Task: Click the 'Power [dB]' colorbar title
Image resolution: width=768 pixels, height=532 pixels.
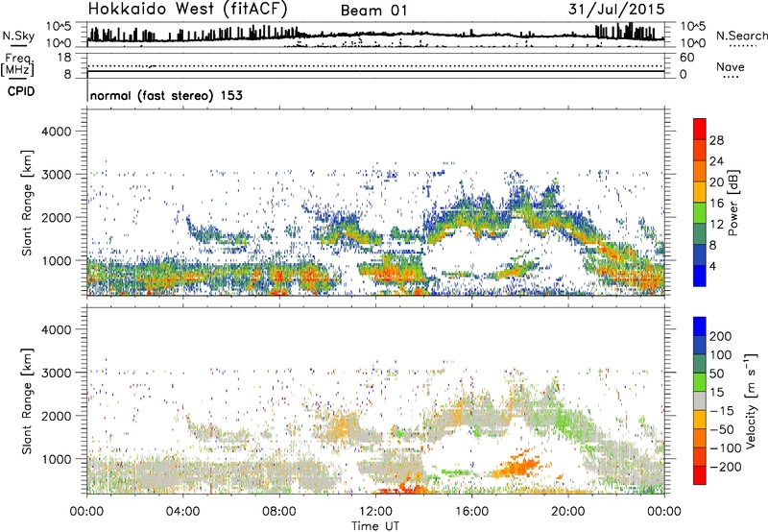Action: [732, 203]
